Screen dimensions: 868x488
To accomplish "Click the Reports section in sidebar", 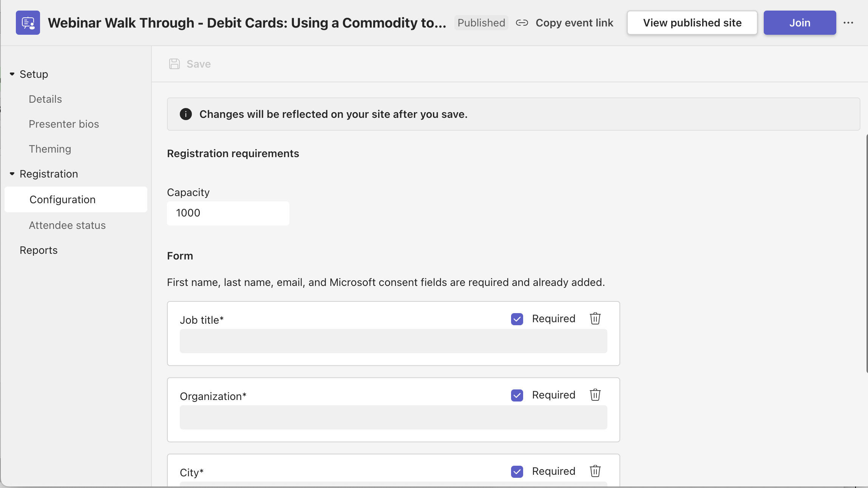I will (x=38, y=250).
